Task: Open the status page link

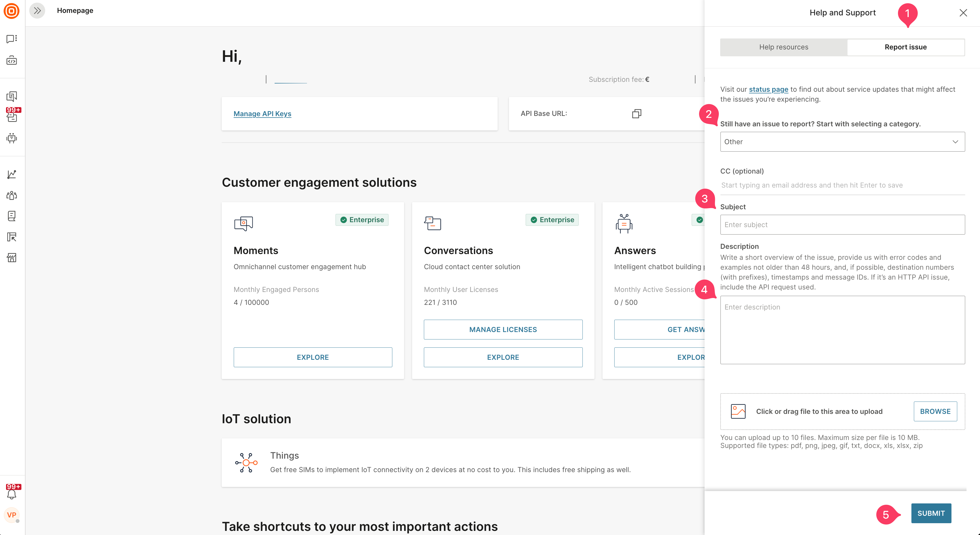Action: coord(768,89)
